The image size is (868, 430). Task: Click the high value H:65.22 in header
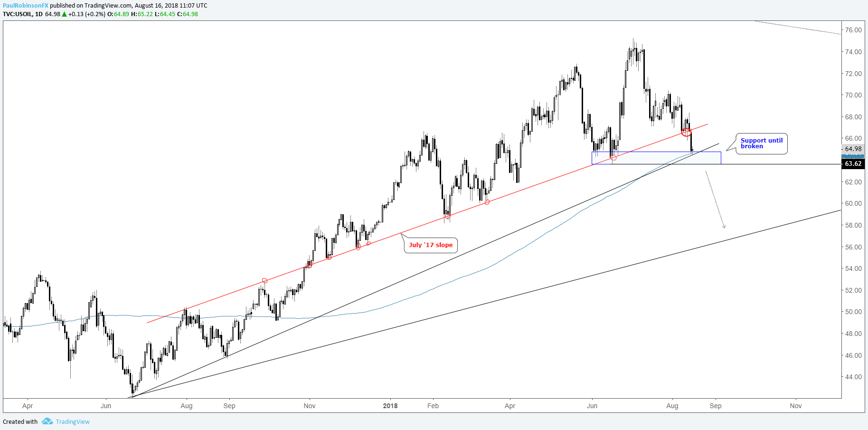142,14
